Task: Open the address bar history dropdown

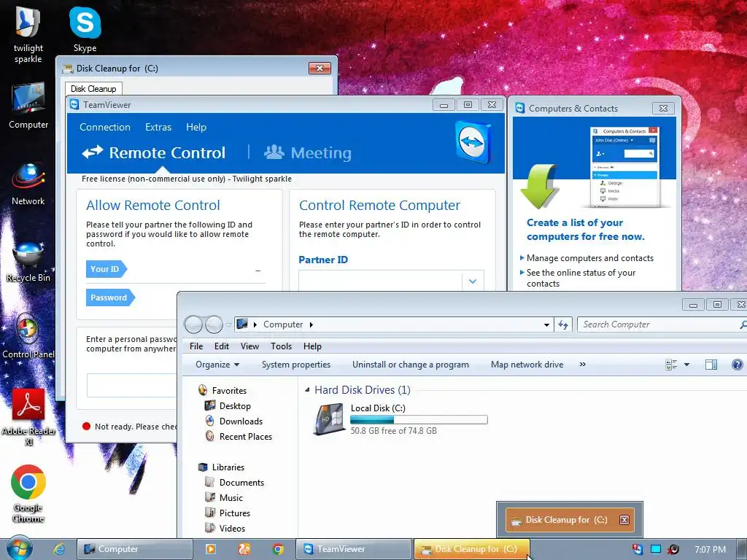Action: point(546,324)
